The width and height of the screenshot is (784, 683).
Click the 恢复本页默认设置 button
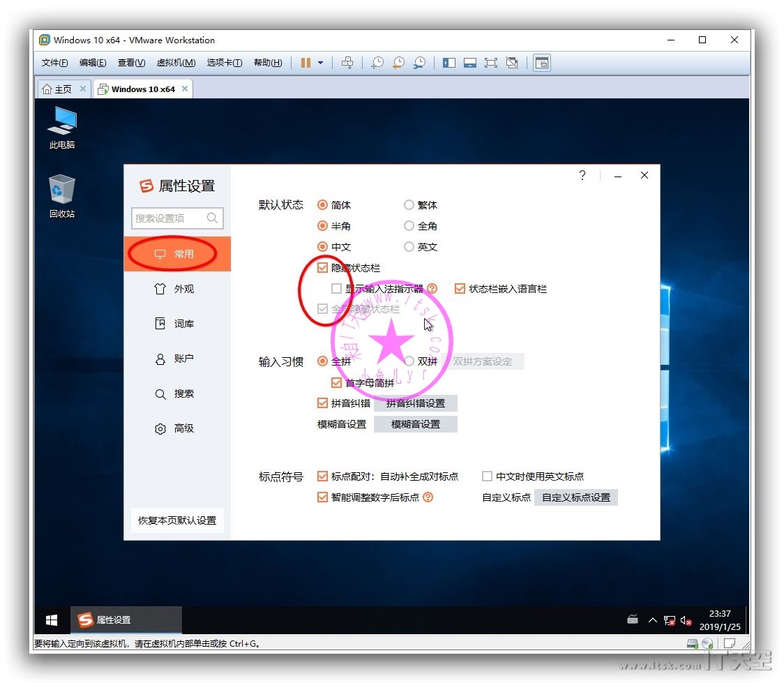(177, 520)
